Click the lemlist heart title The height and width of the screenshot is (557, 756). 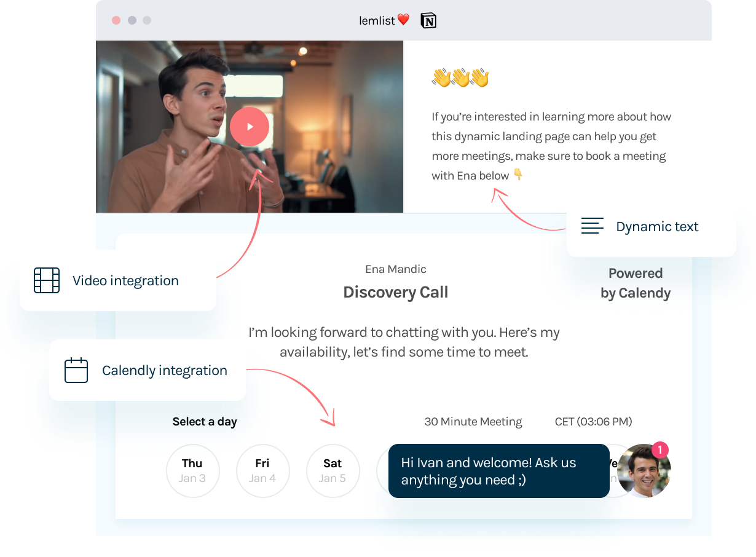pyautogui.click(x=384, y=20)
